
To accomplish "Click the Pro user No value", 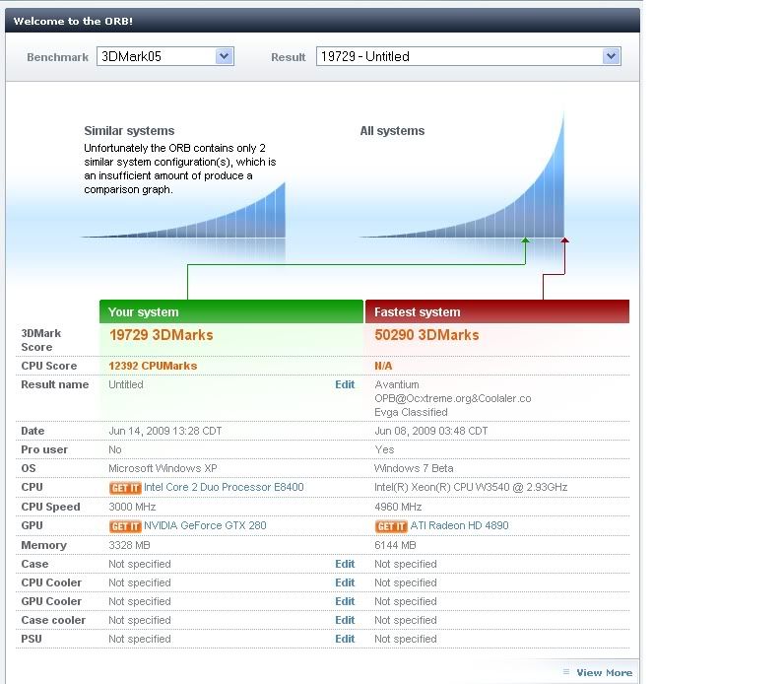I will click(x=115, y=449).
